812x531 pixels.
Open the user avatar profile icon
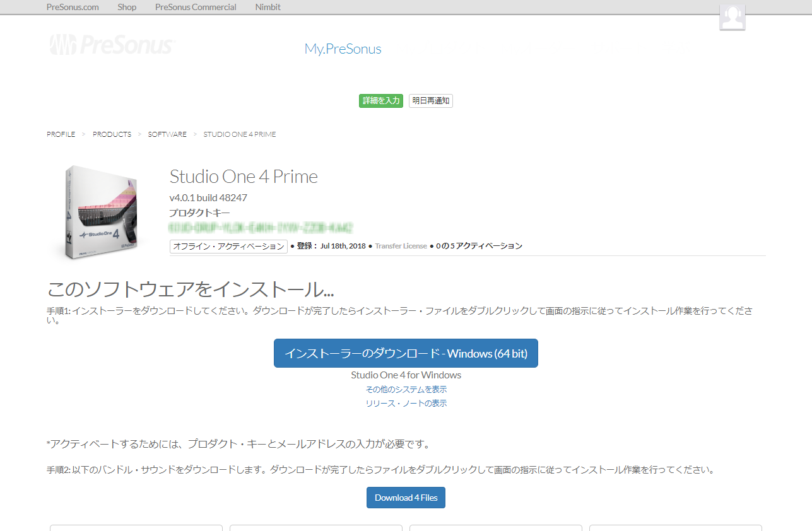pos(733,18)
